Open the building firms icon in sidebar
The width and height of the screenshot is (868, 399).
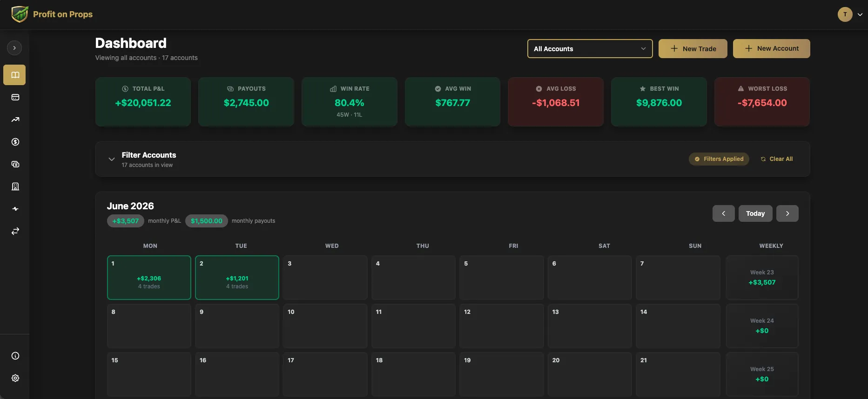[15, 186]
